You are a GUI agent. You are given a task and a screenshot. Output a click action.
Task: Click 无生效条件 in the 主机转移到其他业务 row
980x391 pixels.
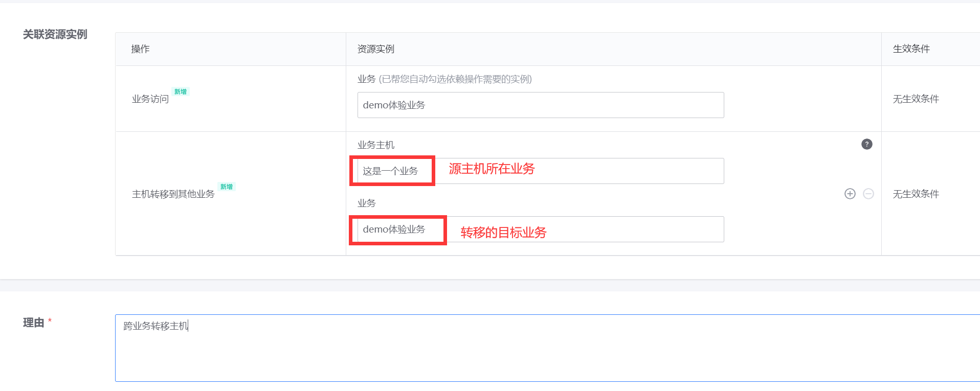(916, 194)
